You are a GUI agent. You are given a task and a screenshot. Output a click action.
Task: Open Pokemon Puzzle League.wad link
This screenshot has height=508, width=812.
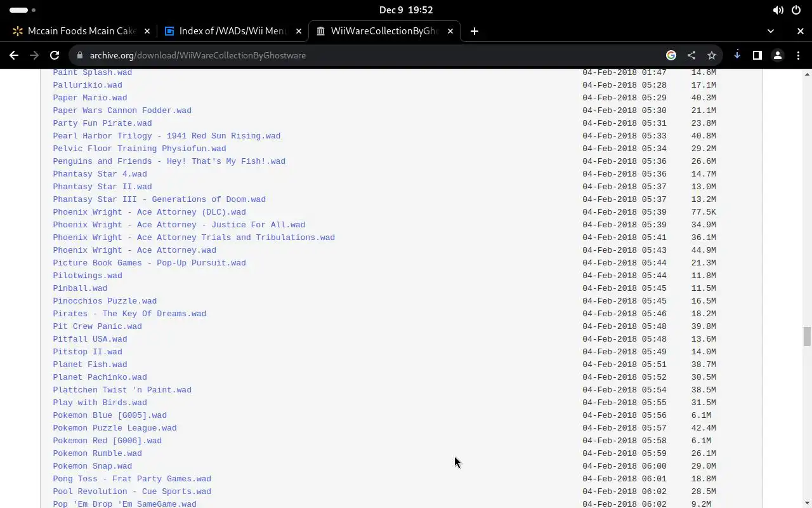click(115, 428)
